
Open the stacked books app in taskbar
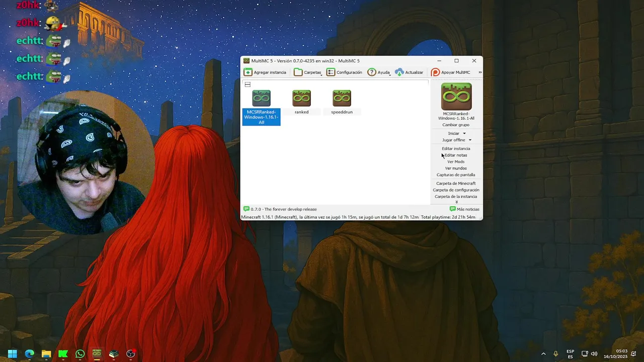(x=114, y=353)
